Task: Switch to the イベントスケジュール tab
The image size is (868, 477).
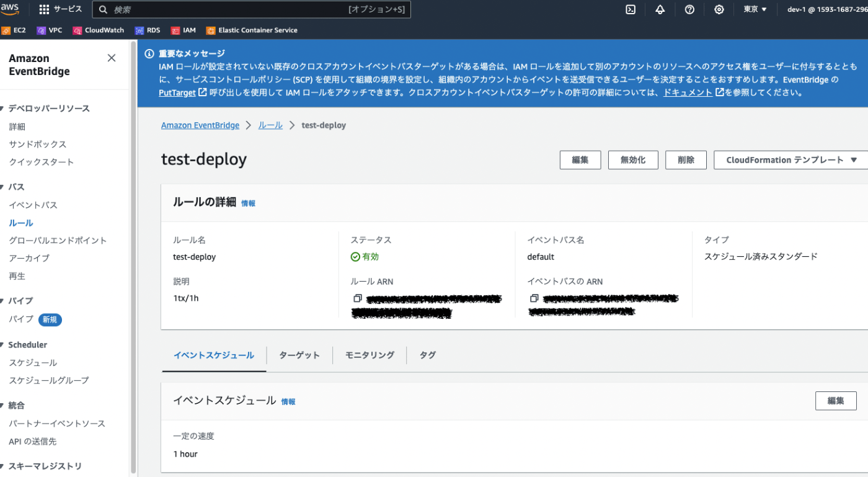Action: click(214, 355)
